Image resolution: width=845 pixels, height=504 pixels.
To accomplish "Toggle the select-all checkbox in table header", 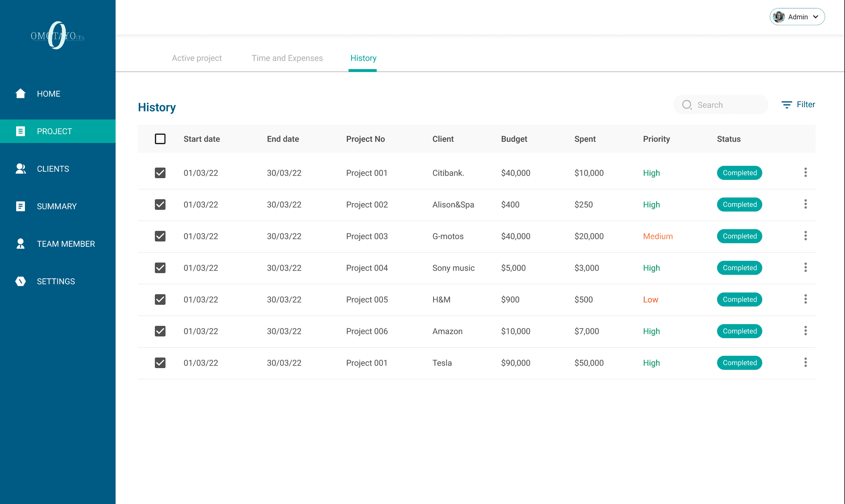I will click(x=160, y=139).
